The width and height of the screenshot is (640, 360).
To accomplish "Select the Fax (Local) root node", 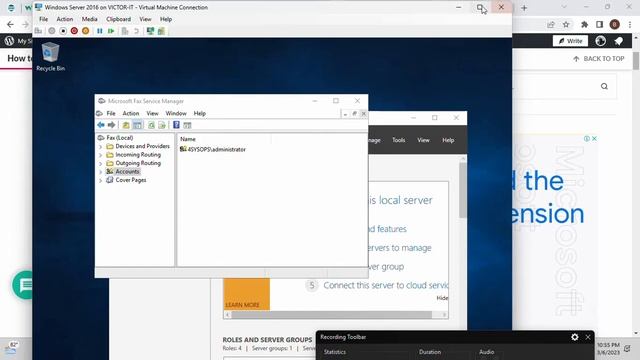I will 120,138.
